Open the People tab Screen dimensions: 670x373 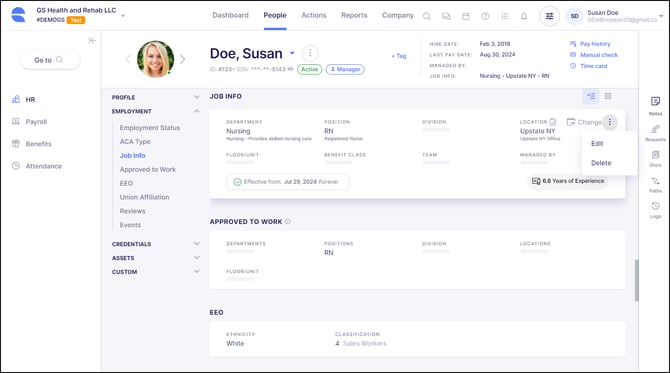coord(275,15)
